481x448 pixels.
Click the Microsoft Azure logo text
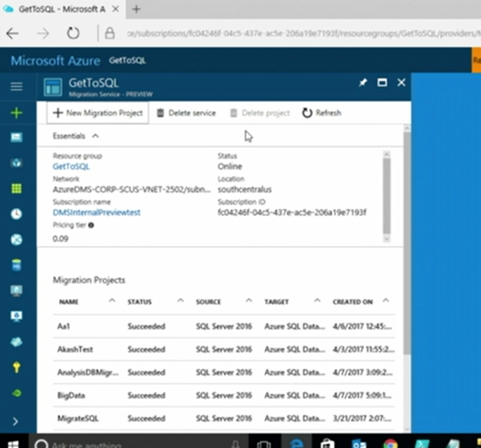pyautogui.click(x=55, y=61)
